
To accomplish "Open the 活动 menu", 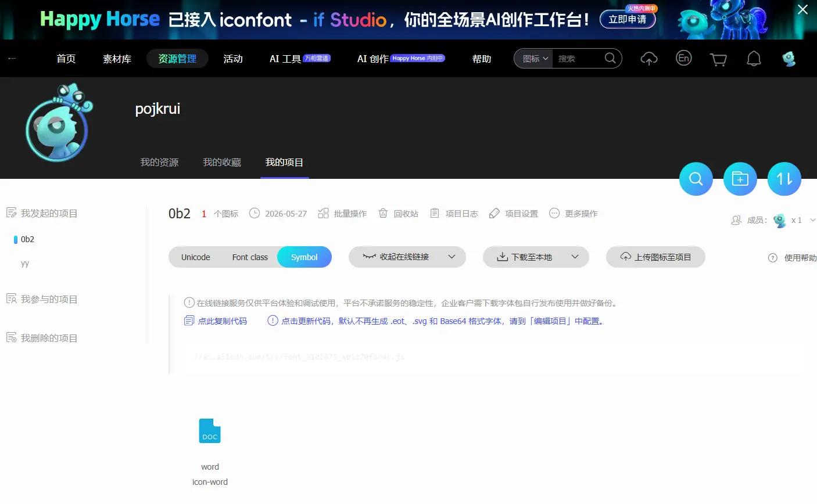I will pos(233,59).
